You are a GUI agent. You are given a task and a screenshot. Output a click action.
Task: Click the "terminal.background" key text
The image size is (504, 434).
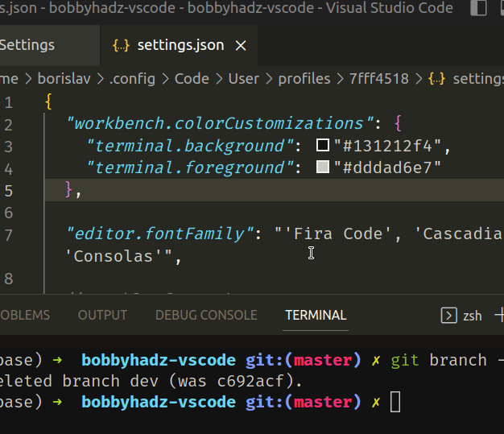coord(191,146)
